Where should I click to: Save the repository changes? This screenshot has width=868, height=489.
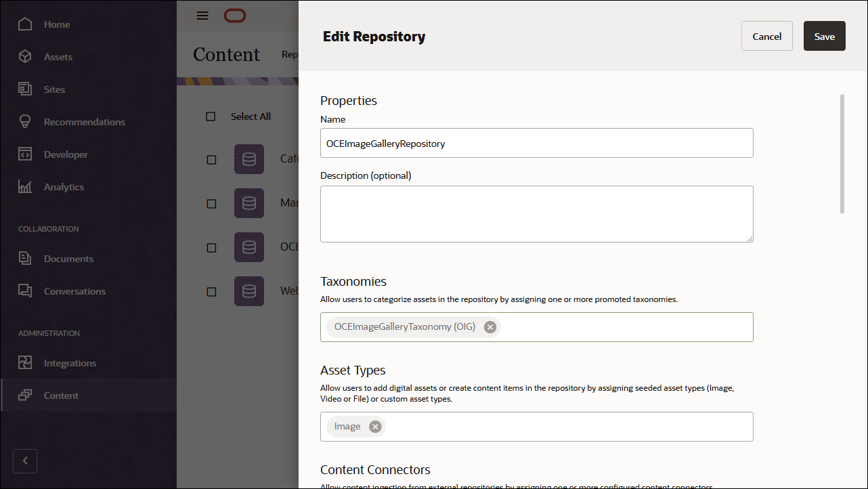point(824,35)
